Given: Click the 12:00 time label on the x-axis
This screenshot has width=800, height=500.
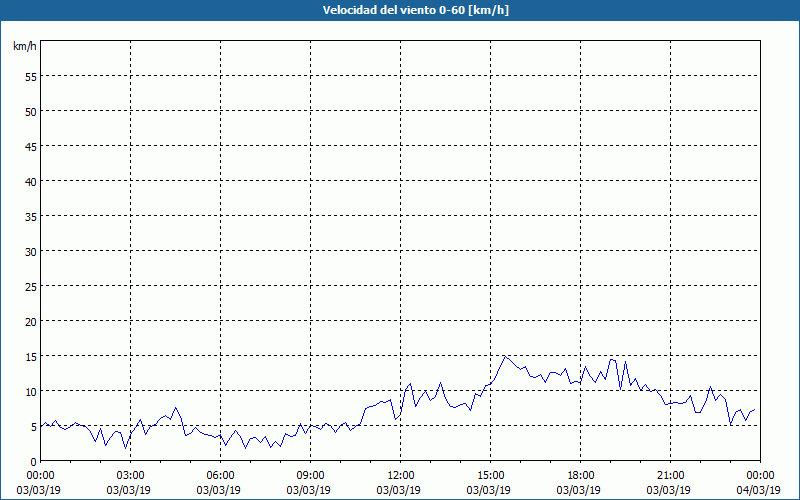Looking at the screenshot, I should coord(401,476).
